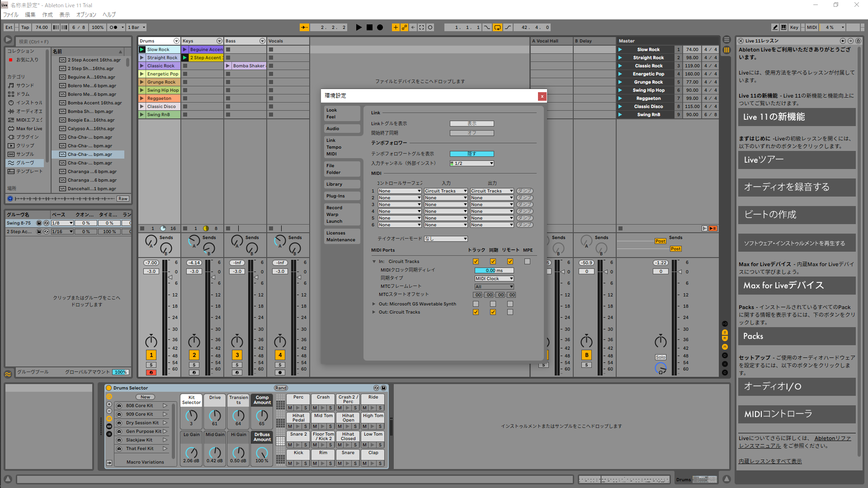Open the Takeover Mode dropdown
The width and height of the screenshot is (868, 488).
tap(445, 239)
